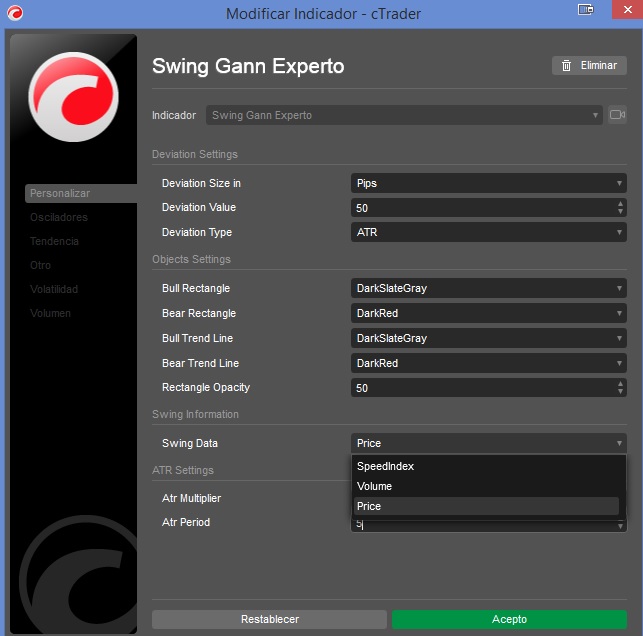The width and height of the screenshot is (643, 636).
Task: Select the Volumen category
Action: 50,313
